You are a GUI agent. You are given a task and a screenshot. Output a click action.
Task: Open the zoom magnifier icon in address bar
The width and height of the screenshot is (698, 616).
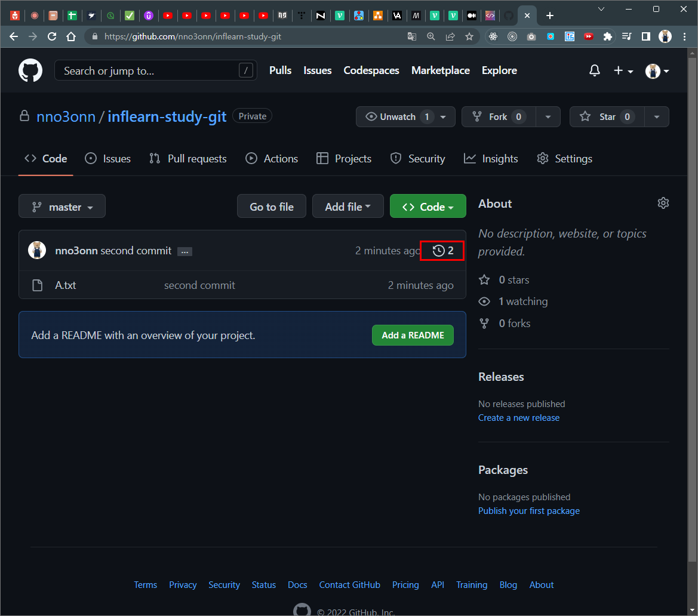(x=431, y=36)
